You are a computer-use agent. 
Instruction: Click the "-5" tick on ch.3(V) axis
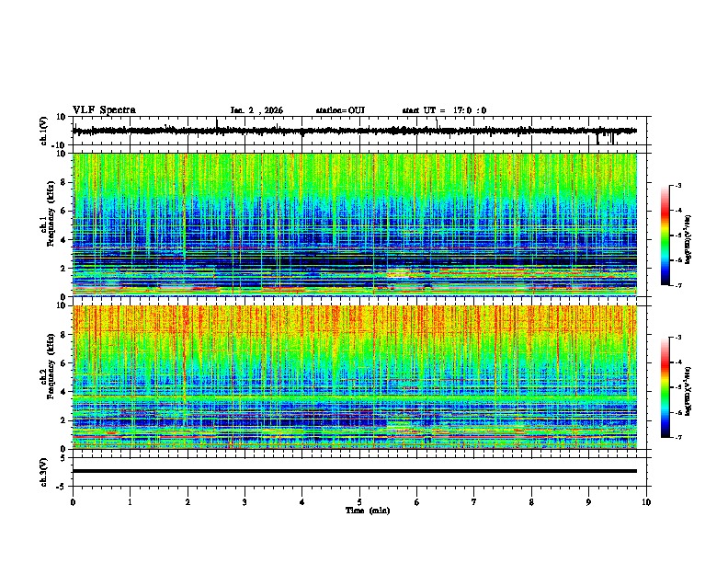point(62,487)
